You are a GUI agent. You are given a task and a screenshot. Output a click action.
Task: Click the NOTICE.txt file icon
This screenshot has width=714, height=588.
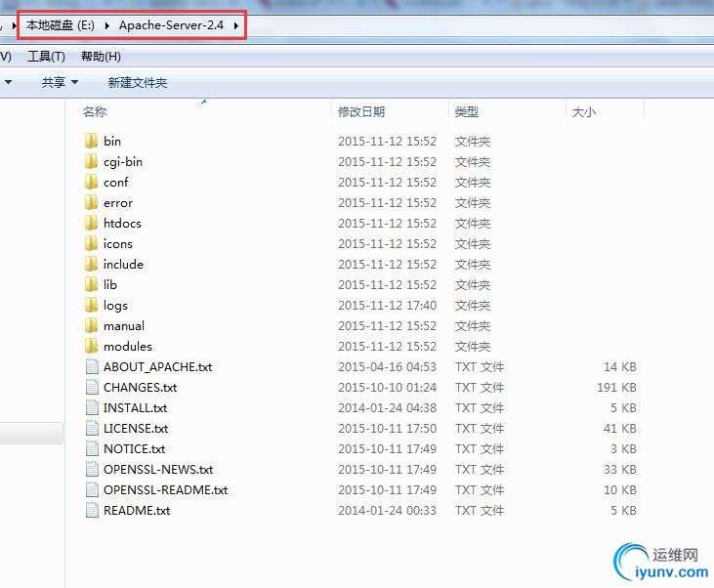click(92, 448)
